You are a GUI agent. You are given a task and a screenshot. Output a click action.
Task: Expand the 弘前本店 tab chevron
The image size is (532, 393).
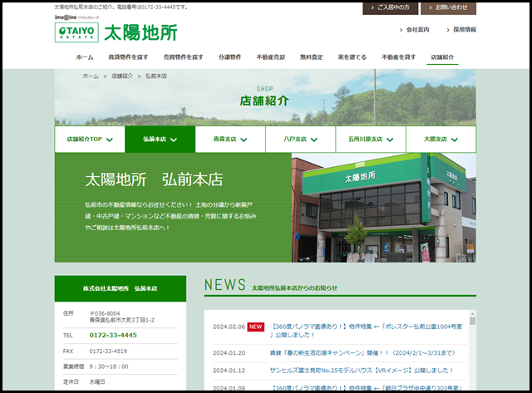pos(174,140)
